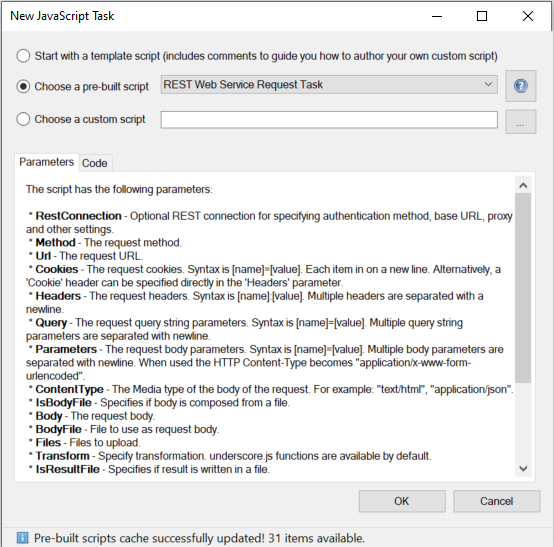Select Choose a pre-built script radio button
The image size is (554, 547).
(x=23, y=86)
